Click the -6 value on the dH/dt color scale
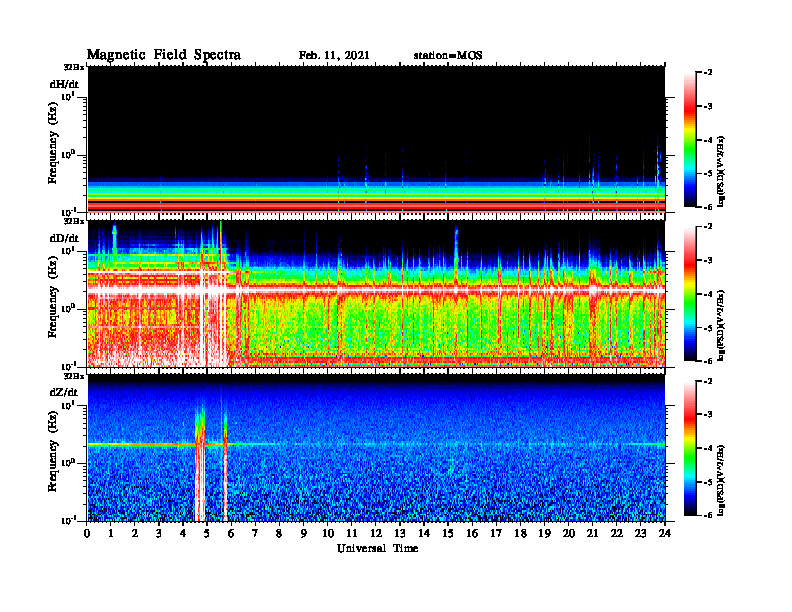The height and width of the screenshot is (612, 792). pos(708,207)
